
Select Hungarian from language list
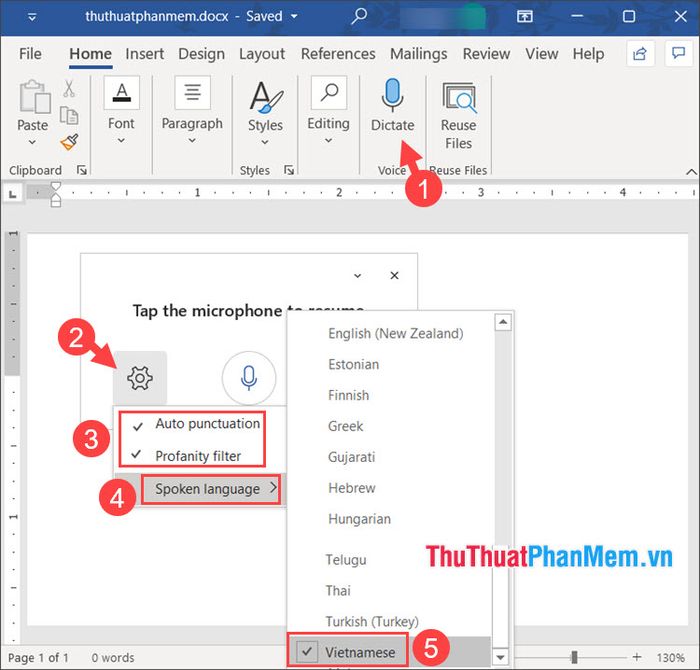point(359,519)
